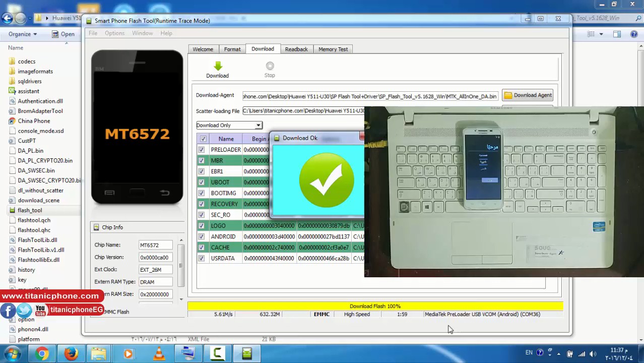Click the Chip Info scroll down arrow
This screenshot has height=363, width=644.
[x=181, y=299]
